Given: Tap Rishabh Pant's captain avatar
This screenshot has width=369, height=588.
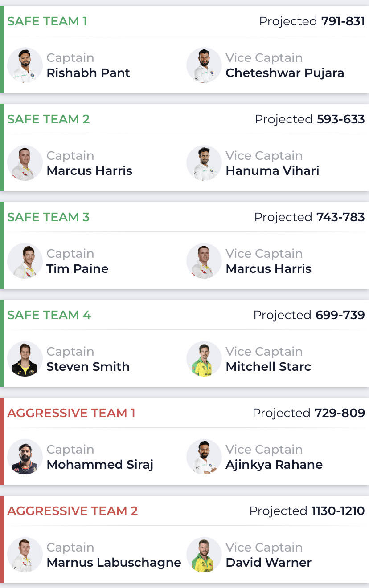Looking at the screenshot, I should [x=25, y=65].
